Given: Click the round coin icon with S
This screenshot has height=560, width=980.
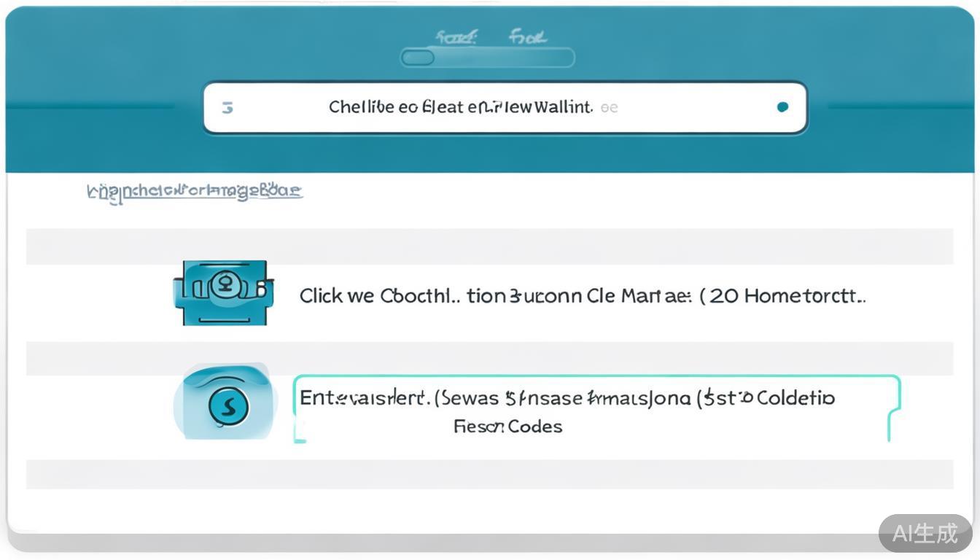Looking at the screenshot, I should pos(228,405).
